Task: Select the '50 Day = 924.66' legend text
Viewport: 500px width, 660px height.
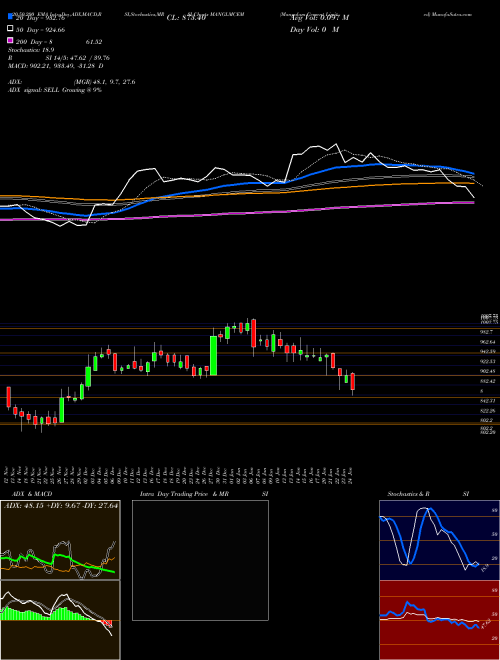Action: tap(40, 30)
